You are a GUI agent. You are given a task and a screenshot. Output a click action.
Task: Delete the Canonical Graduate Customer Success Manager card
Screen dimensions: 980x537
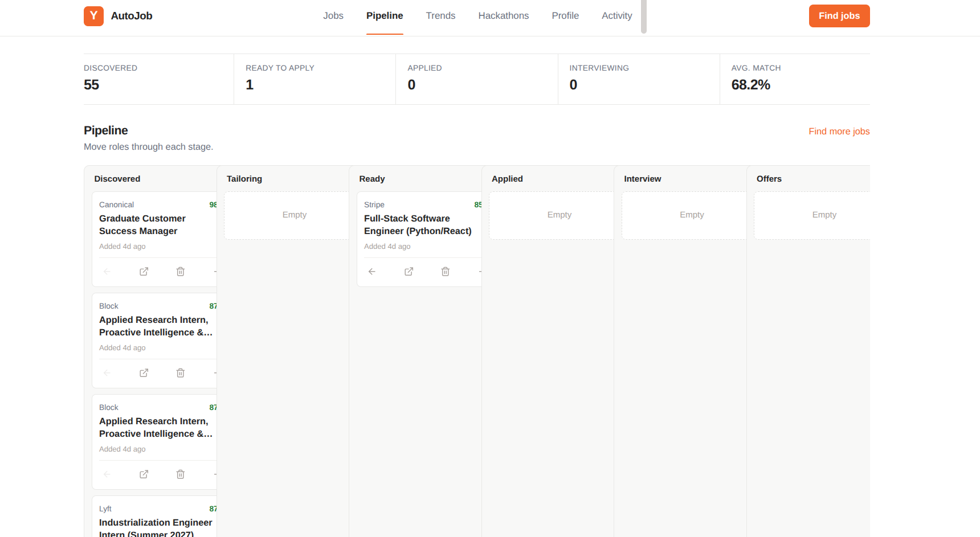(181, 272)
